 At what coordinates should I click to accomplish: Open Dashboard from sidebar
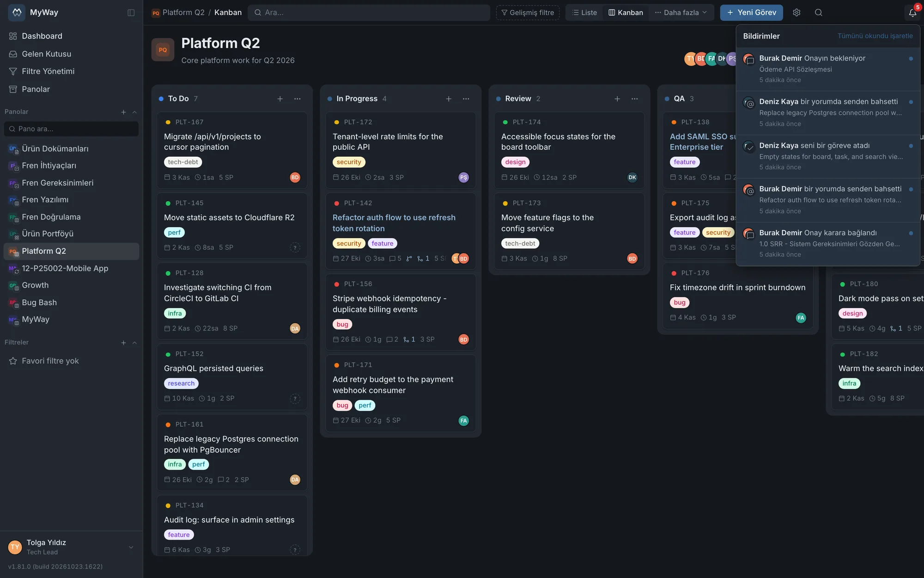coord(72,36)
